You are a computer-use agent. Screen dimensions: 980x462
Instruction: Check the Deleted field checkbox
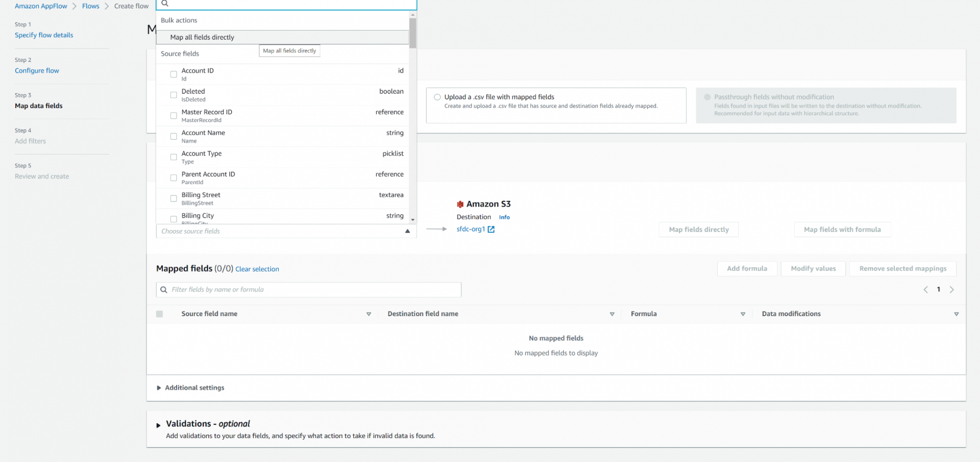point(174,95)
